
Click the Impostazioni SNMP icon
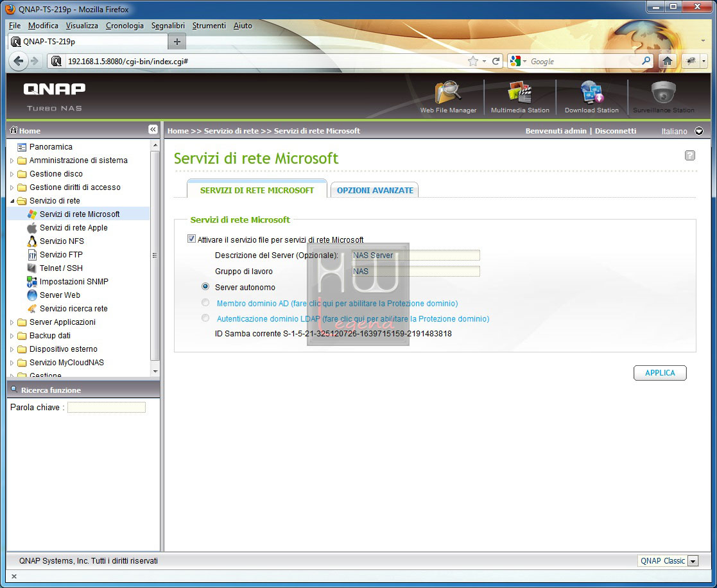[x=32, y=282]
